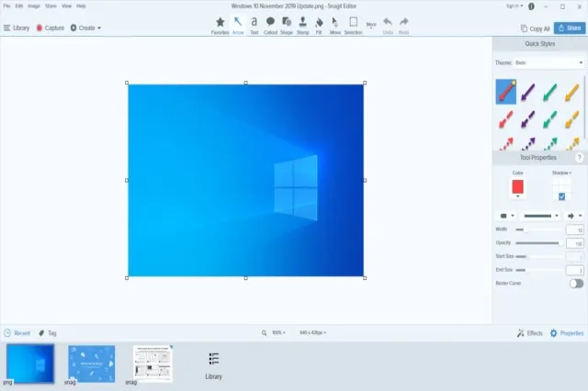Open the Favorites star tool

(x=220, y=23)
